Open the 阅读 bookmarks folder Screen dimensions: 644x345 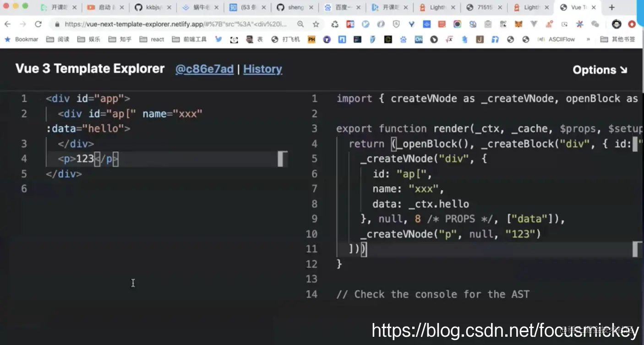58,39
